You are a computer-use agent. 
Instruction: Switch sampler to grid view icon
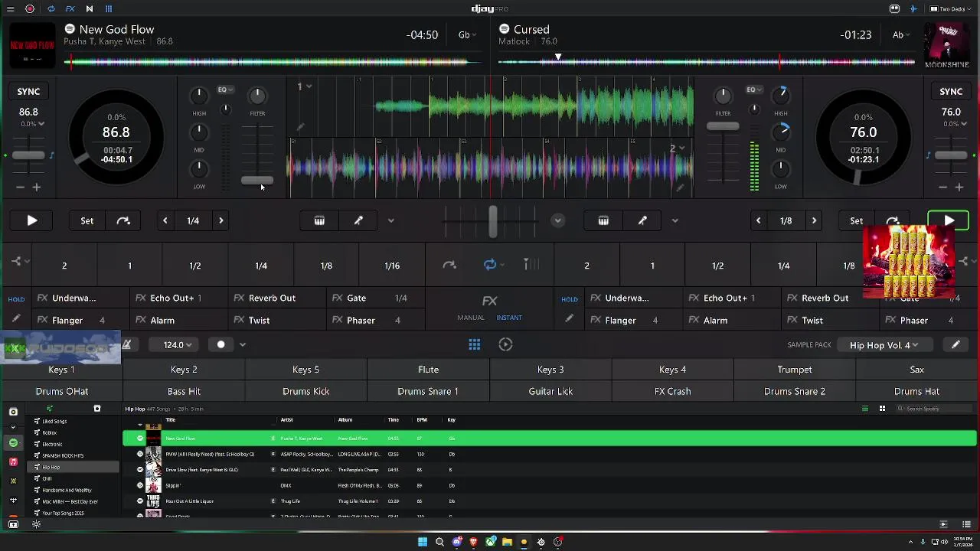pyautogui.click(x=475, y=344)
